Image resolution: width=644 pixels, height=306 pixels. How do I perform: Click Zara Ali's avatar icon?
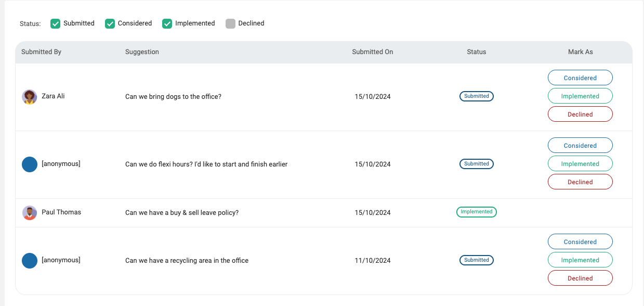pos(30,97)
